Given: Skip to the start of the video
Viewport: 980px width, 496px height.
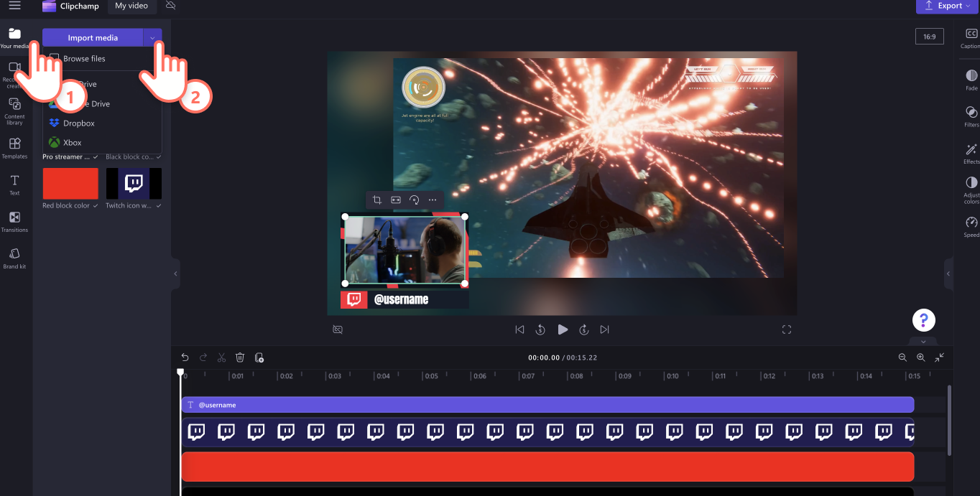Looking at the screenshot, I should tap(519, 329).
